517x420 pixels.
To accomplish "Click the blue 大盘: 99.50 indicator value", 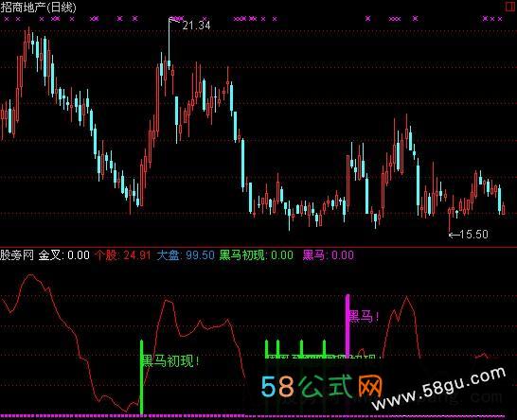I will click(186, 255).
